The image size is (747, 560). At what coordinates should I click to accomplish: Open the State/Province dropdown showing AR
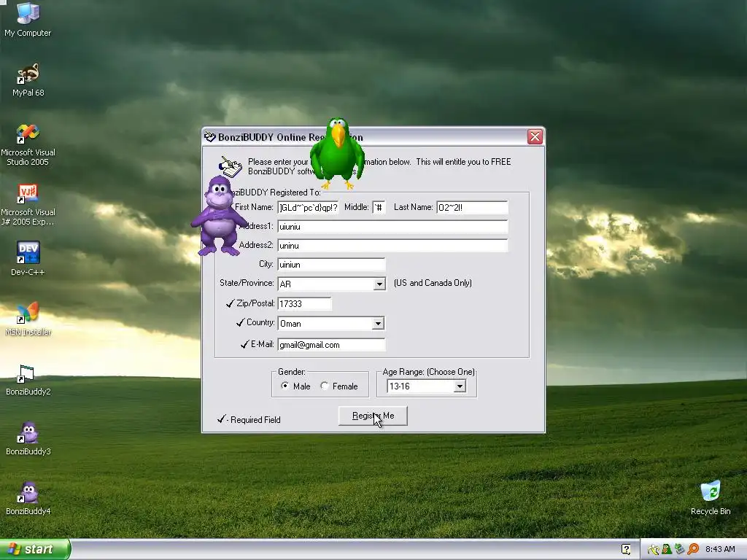tap(379, 284)
